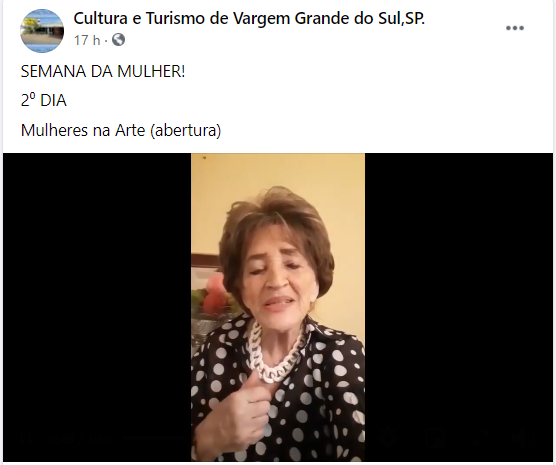Screen dimensions: 556x465
Task: Open the post options three-dot menu
Action: click(515, 28)
